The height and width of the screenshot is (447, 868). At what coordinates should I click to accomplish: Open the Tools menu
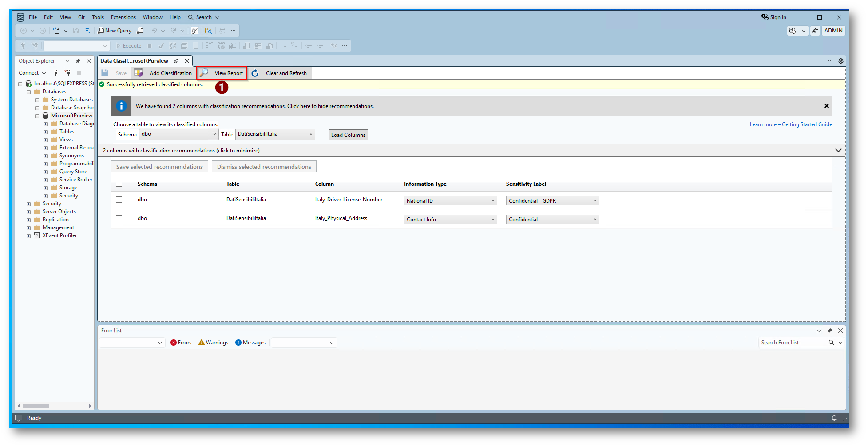(x=98, y=17)
